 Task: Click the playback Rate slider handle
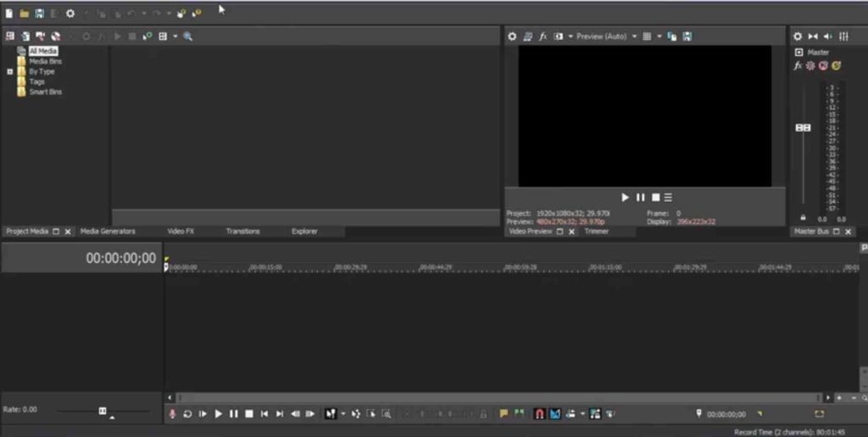103,411
